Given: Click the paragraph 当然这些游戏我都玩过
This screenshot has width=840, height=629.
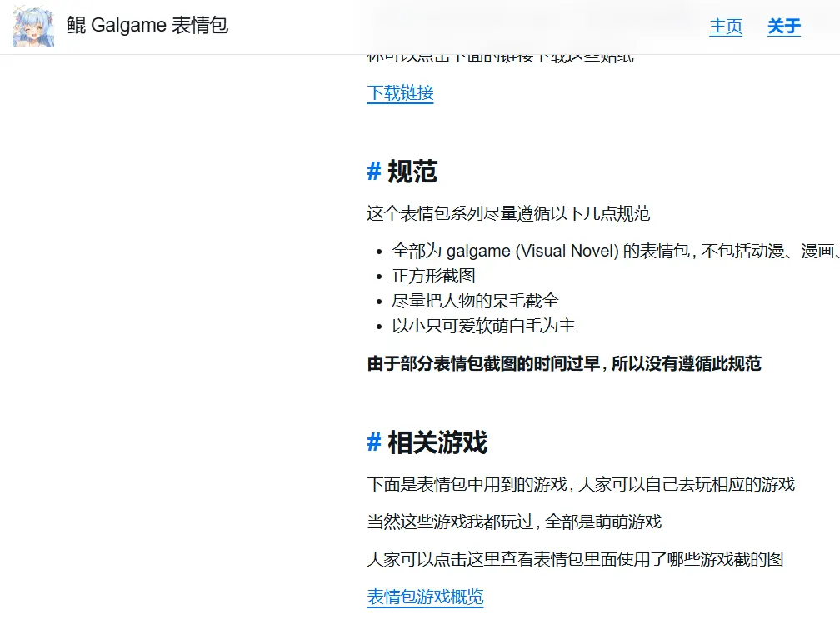Looking at the screenshot, I should point(514,522).
